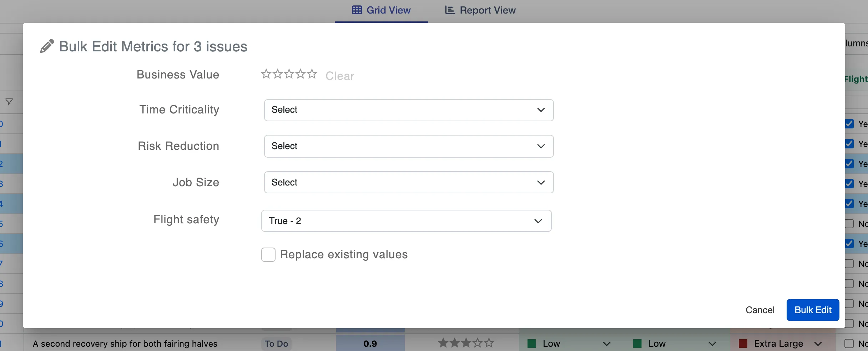Viewport: 868px width, 351px height.
Task: Open the Flight safety dropdown
Action: coord(407,221)
